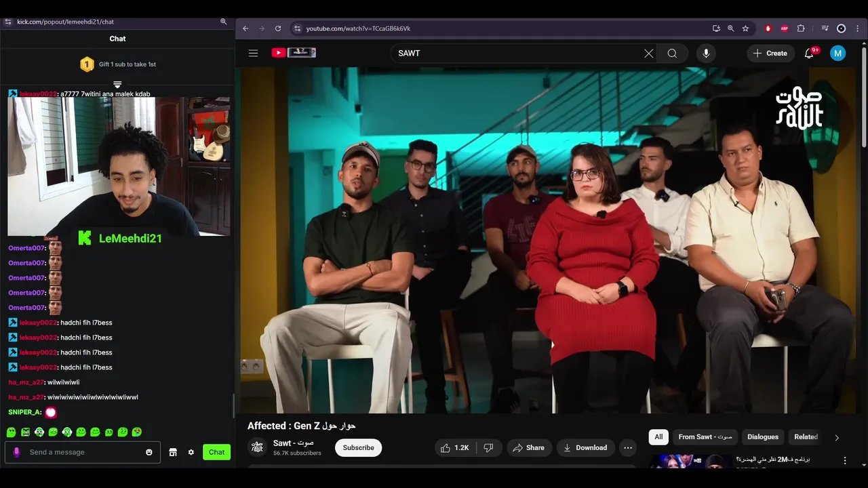Open site settings in Kick chat popout

pos(7,22)
